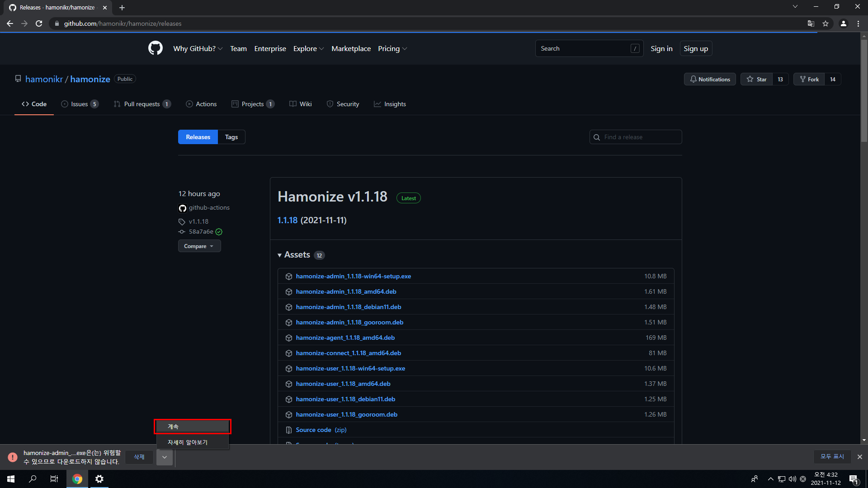Open Task View on the taskbar
Screen dimensions: 868x488
click(x=54, y=479)
